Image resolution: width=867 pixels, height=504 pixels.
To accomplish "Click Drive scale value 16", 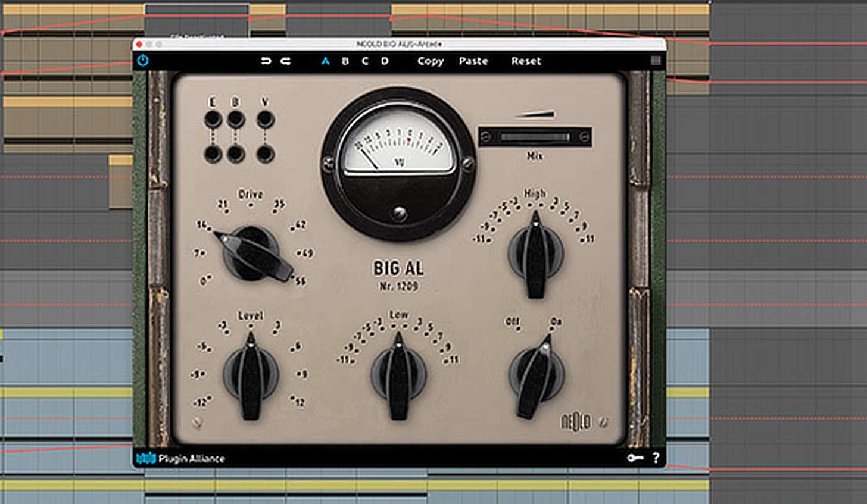I will [202, 225].
